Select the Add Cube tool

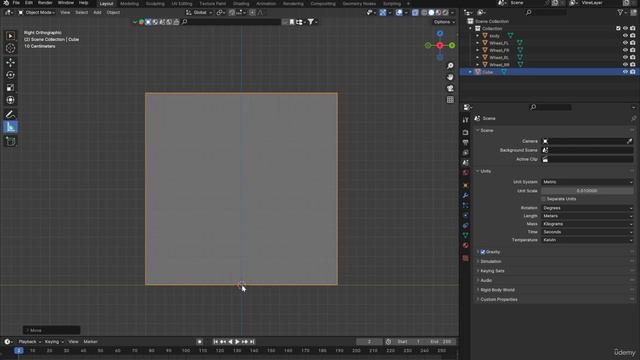11,141
